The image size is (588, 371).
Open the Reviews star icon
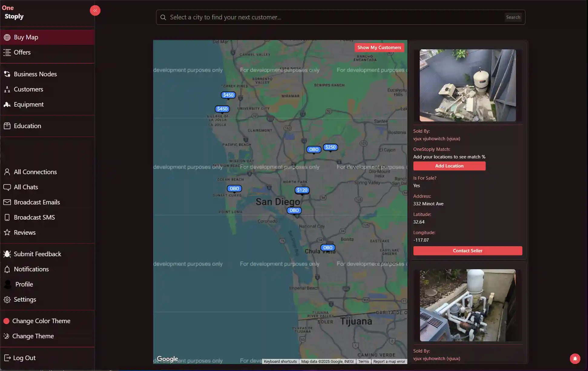tap(7, 232)
